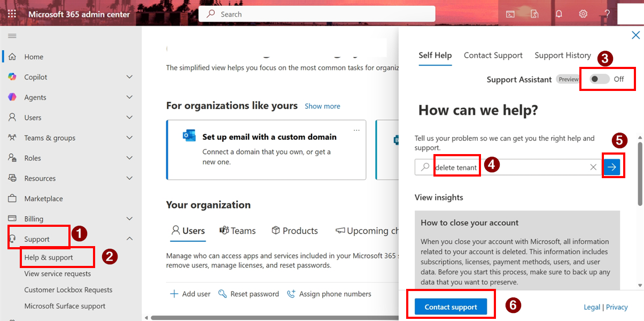The width and height of the screenshot is (644, 321).
Task: Select the Teams tab under Your organization
Action: tap(238, 231)
